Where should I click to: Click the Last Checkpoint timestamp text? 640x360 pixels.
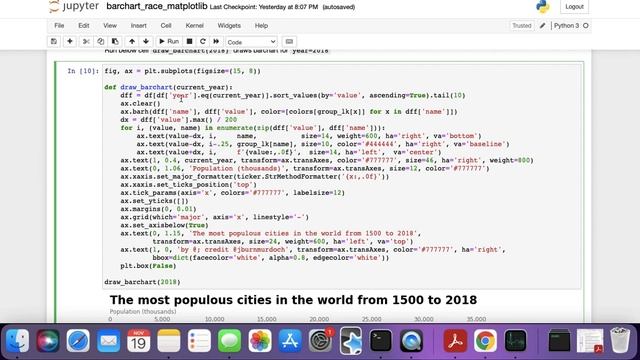(x=264, y=7)
